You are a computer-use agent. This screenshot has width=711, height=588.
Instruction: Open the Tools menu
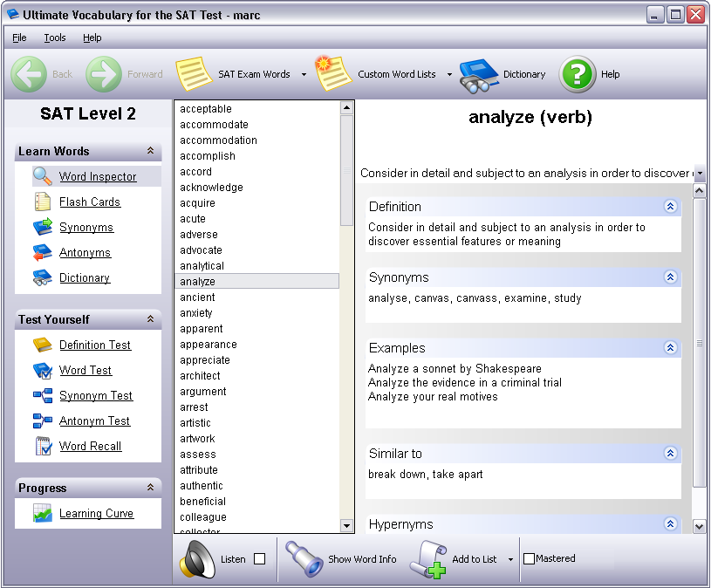click(55, 38)
